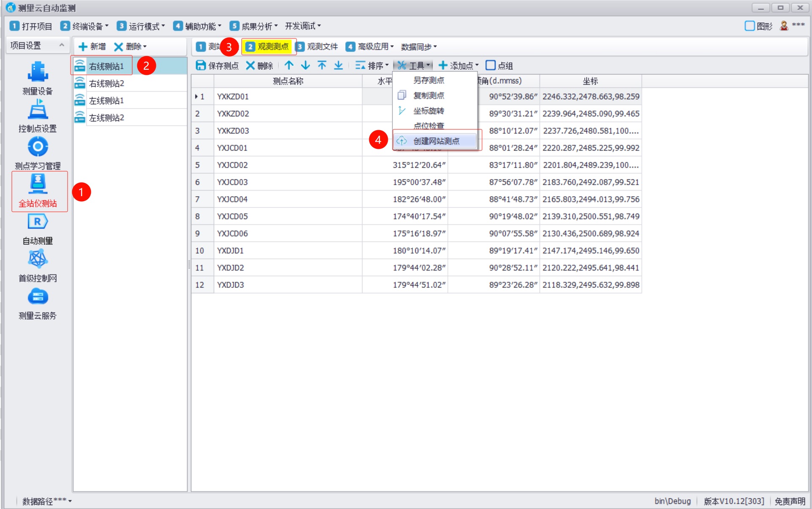Click the 新增 add button

[x=93, y=47]
